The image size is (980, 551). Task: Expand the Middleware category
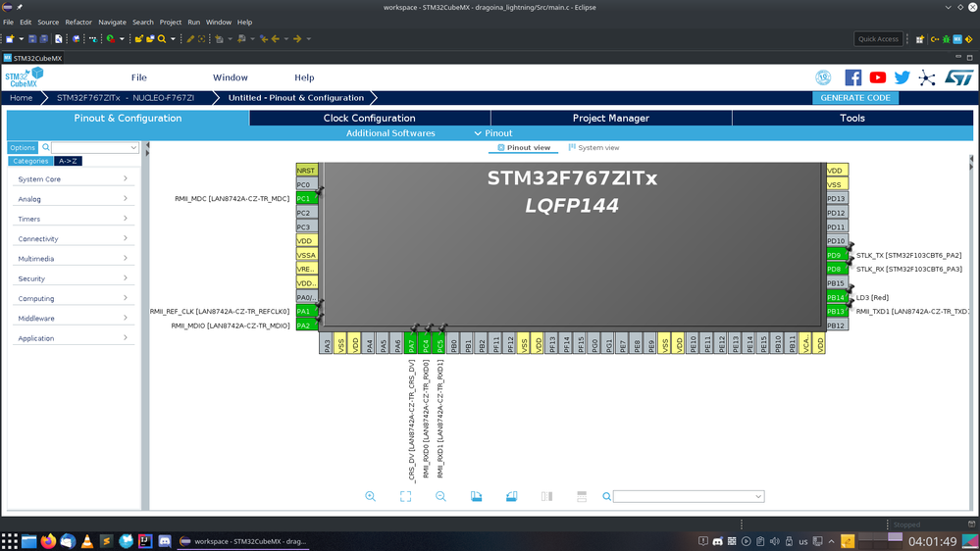point(74,318)
